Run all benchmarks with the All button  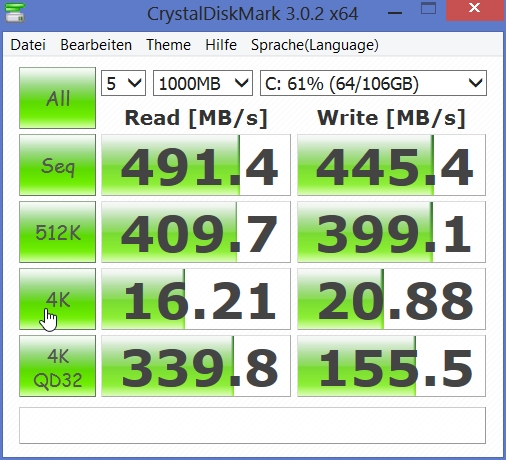pyautogui.click(x=57, y=98)
